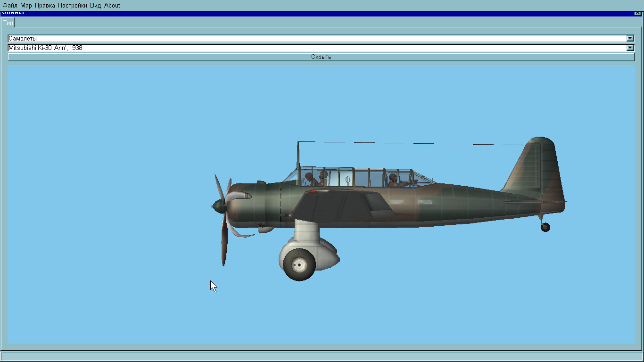
Task: Switch to the Тип tab
Action: click(x=8, y=23)
